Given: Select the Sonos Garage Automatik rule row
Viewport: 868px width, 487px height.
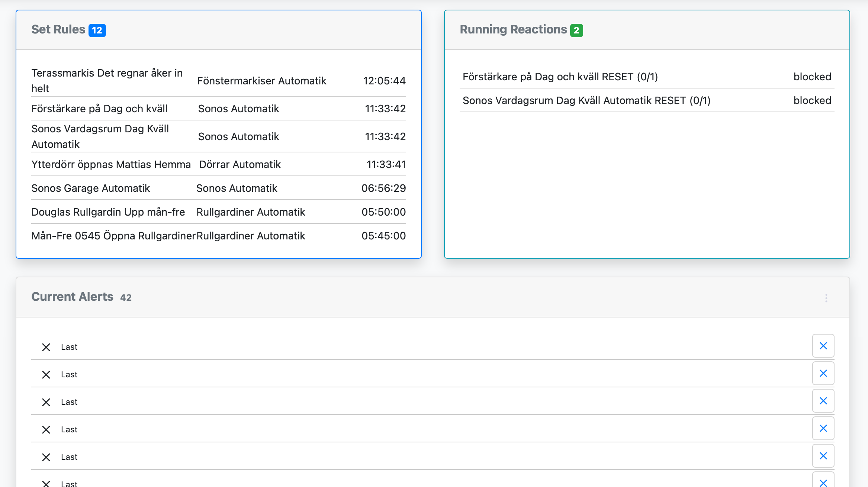Looking at the screenshot, I should 90,188.
